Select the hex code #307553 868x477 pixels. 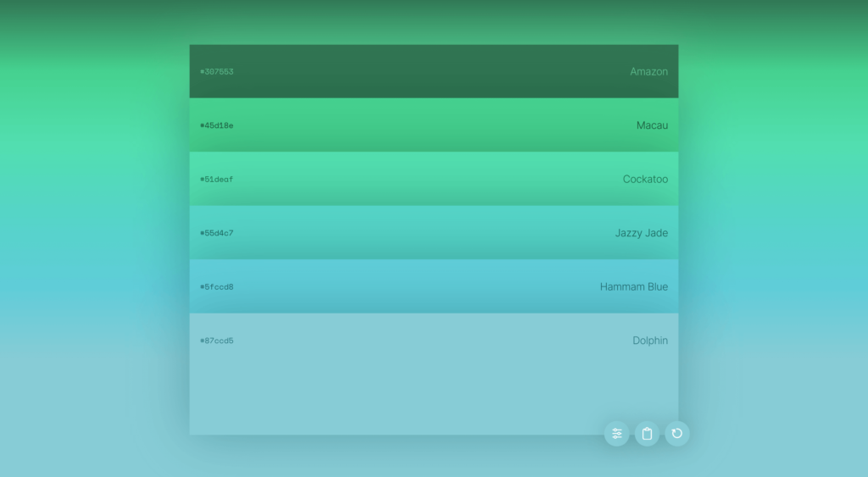[x=216, y=72]
